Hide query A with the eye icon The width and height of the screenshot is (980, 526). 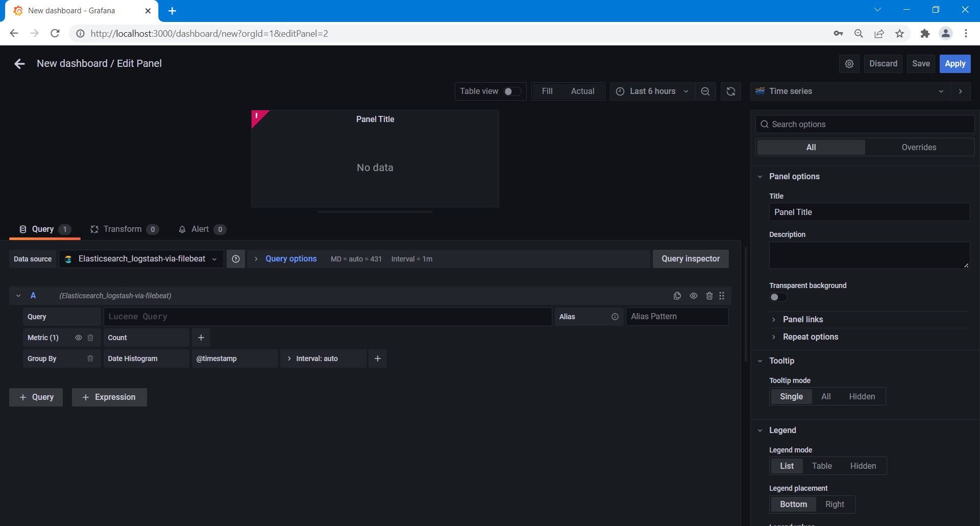point(694,296)
